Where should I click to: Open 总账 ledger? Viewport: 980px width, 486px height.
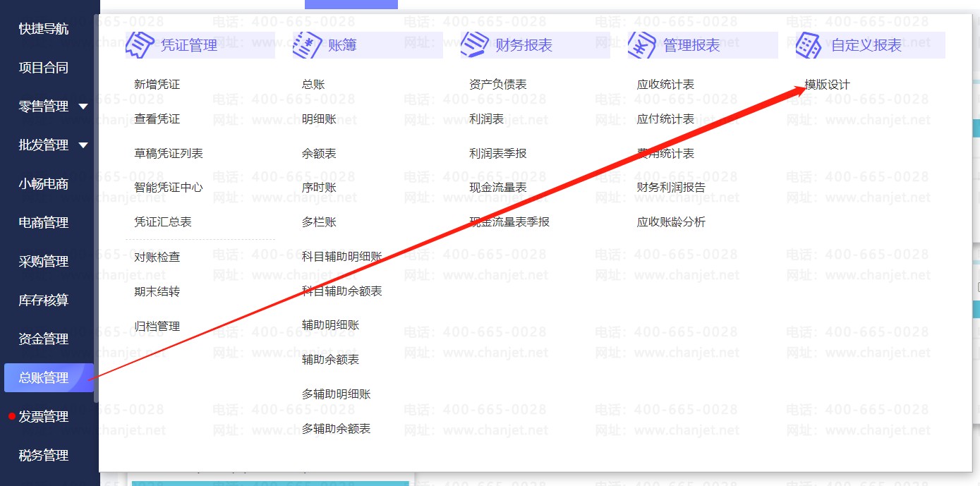313,85
